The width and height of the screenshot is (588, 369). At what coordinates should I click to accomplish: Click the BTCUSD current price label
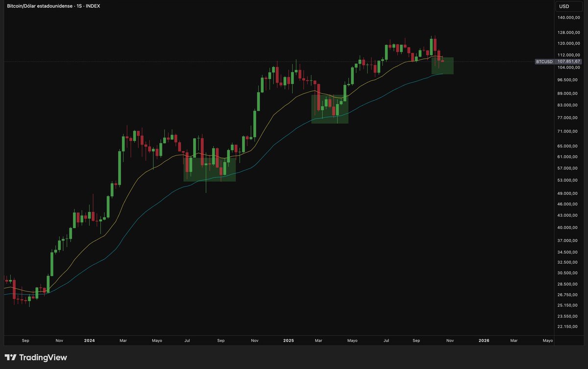pos(558,62)
